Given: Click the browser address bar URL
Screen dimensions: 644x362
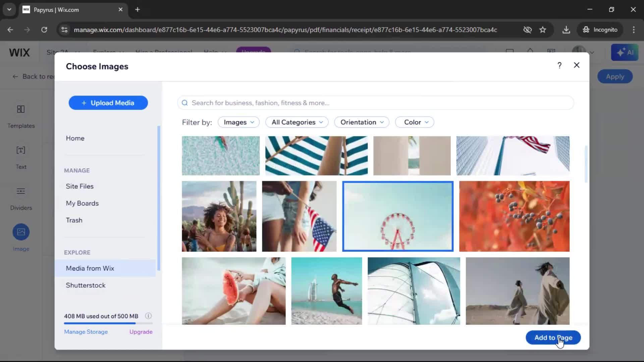Looking at the screenshot, I should (x=285, y=30).
